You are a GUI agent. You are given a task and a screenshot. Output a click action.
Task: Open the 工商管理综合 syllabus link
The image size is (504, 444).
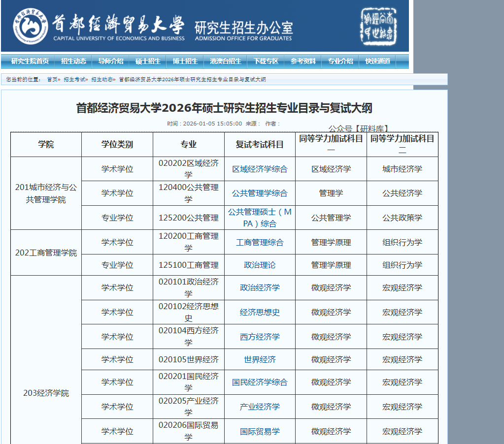pos(260,242)
